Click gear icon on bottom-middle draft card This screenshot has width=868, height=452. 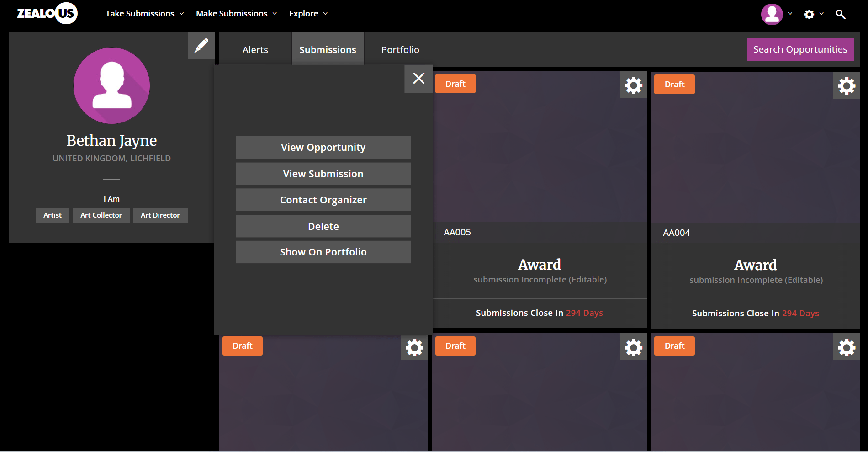(633, 348)
